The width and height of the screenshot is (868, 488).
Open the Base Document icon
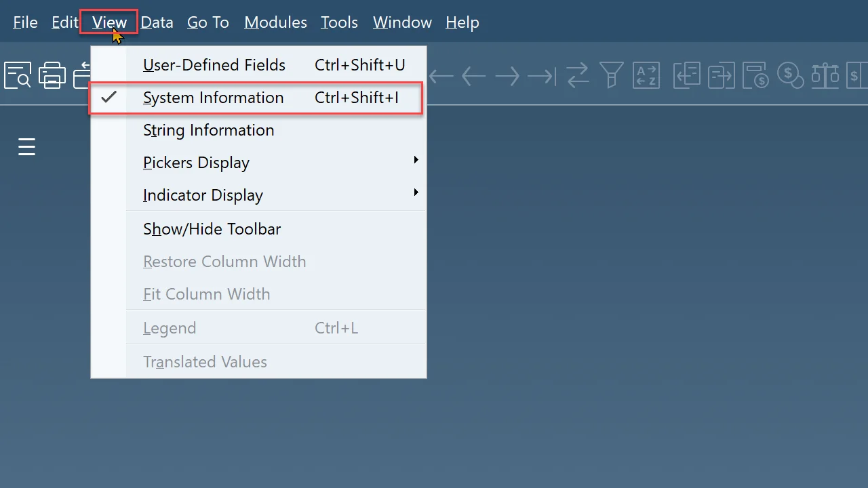(x=686, y=75)
